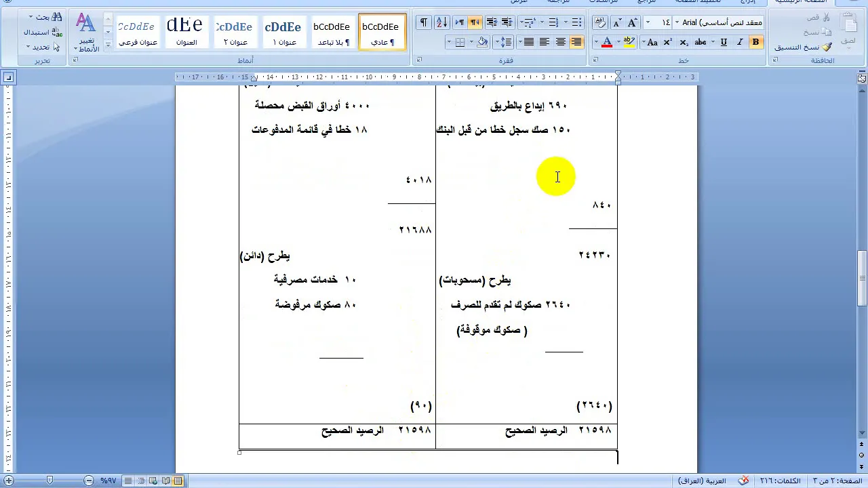Center align the text
Image resolution: width=868 pixels, height=488 pixels.
[x=560, y=42]
